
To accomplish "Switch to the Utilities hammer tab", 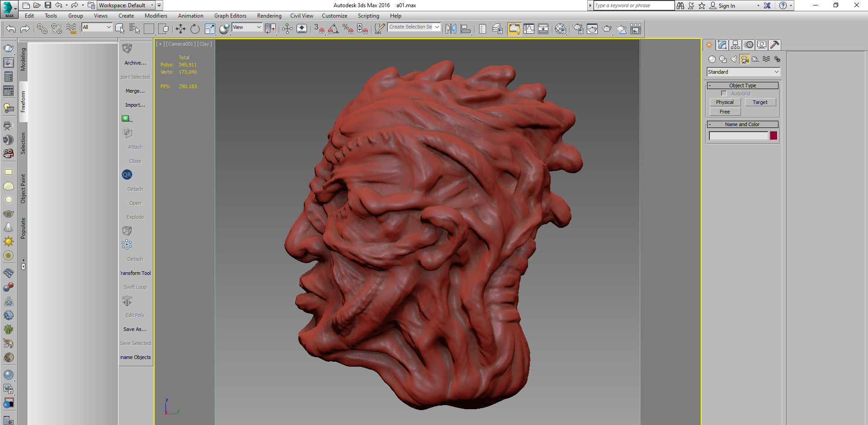I will [775, 45].
